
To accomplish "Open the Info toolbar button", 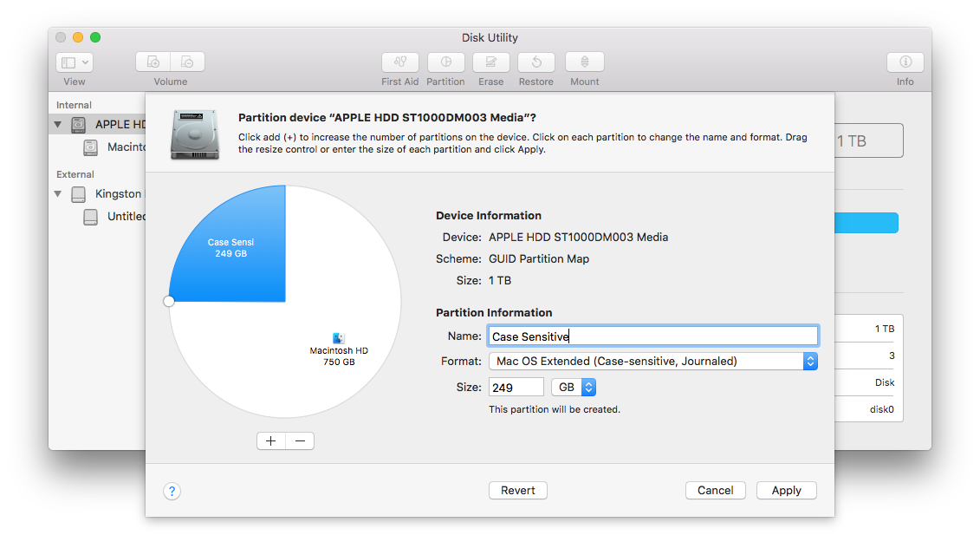I will (x=905, y=62).
